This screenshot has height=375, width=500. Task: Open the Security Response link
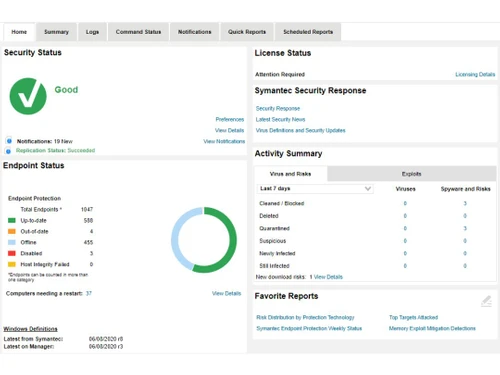pyautogui.click(x=278, y=108)
